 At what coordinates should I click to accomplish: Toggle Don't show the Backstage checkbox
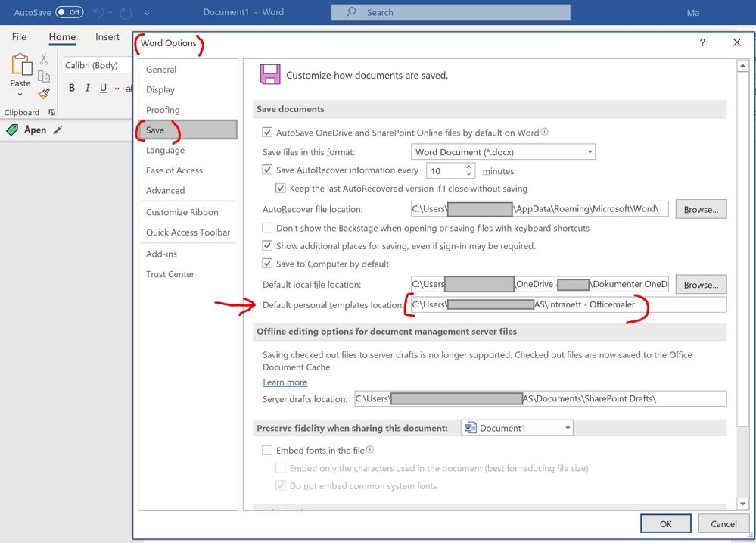click(x=267, y=227)
